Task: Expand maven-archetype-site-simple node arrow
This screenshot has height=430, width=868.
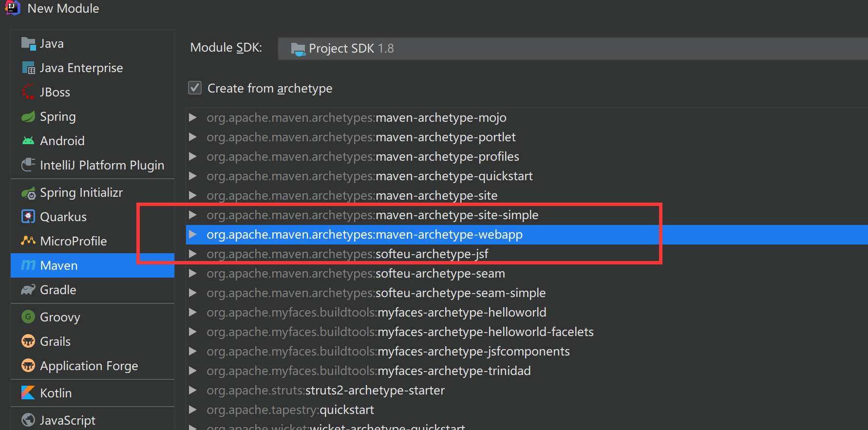Action: 193,215
